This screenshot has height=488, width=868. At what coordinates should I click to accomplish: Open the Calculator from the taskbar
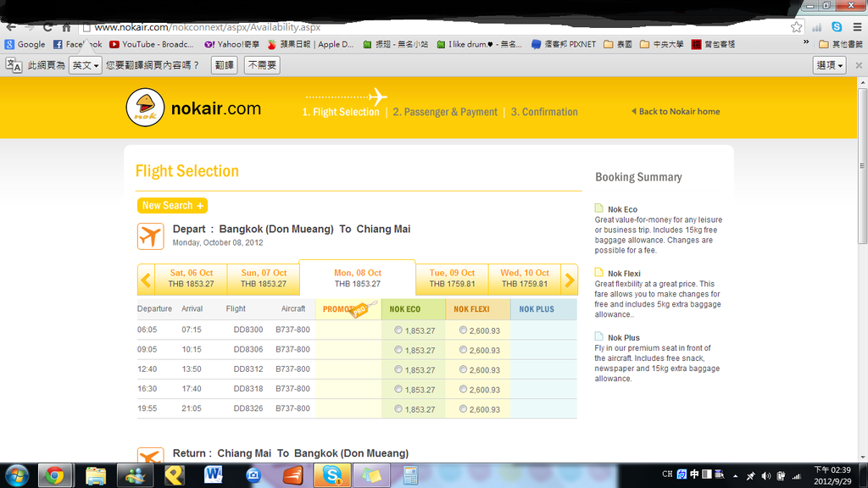click(x=411, y=476)
